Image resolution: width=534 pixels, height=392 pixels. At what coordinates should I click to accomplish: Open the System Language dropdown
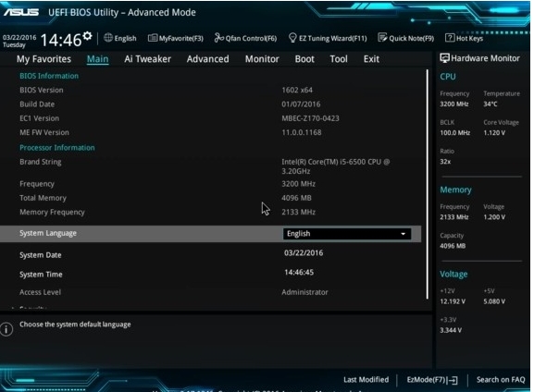click(x=347, y=234)
